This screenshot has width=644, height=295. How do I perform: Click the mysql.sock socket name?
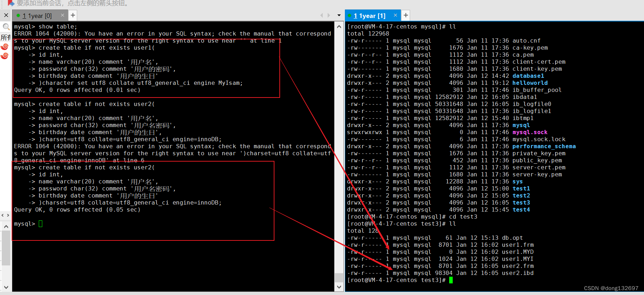tap(530, 132)
